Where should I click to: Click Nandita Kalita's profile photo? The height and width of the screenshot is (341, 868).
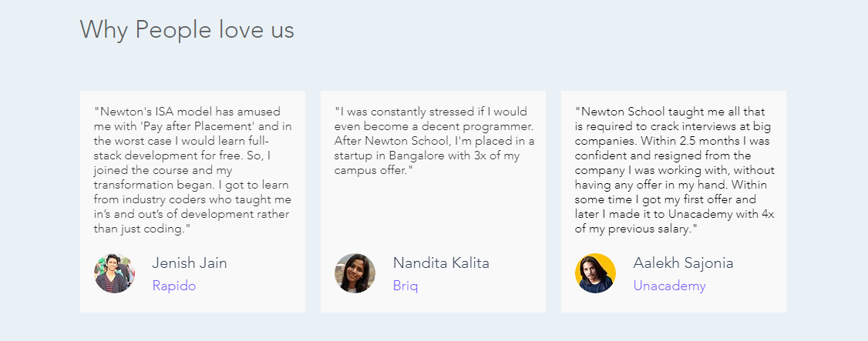tap(355, 273)
